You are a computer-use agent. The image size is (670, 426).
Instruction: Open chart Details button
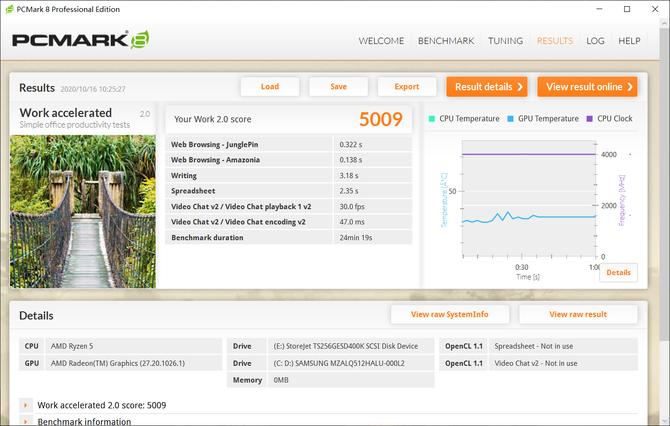point(618,273)
